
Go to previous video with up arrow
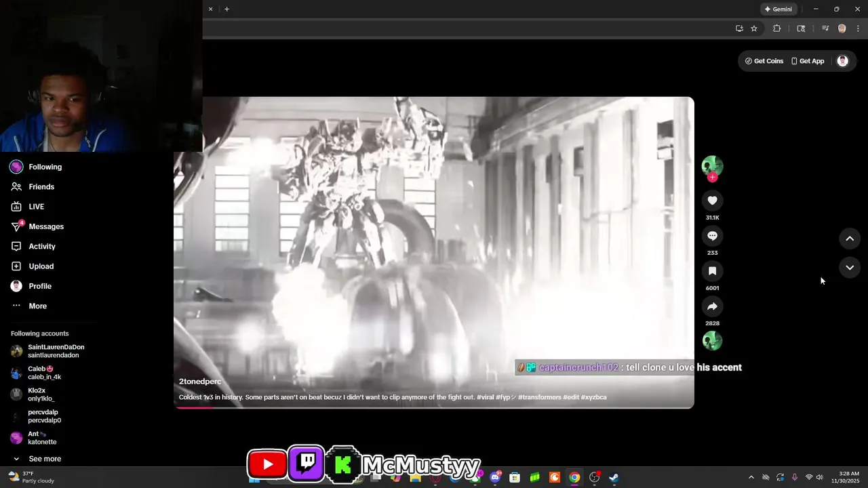click(850, 239)
